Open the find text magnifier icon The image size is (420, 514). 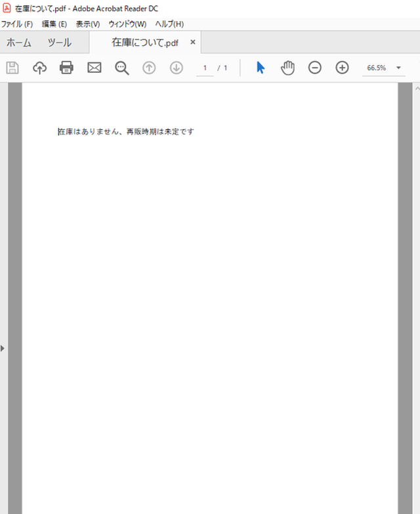pos(122,68)
